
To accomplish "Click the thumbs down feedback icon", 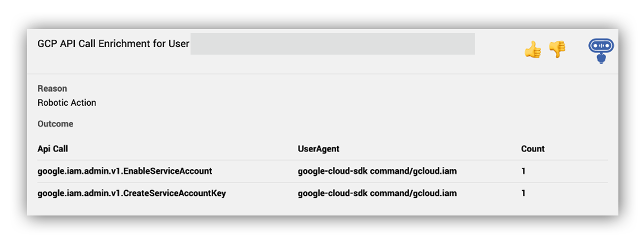I will click(557, 49).
